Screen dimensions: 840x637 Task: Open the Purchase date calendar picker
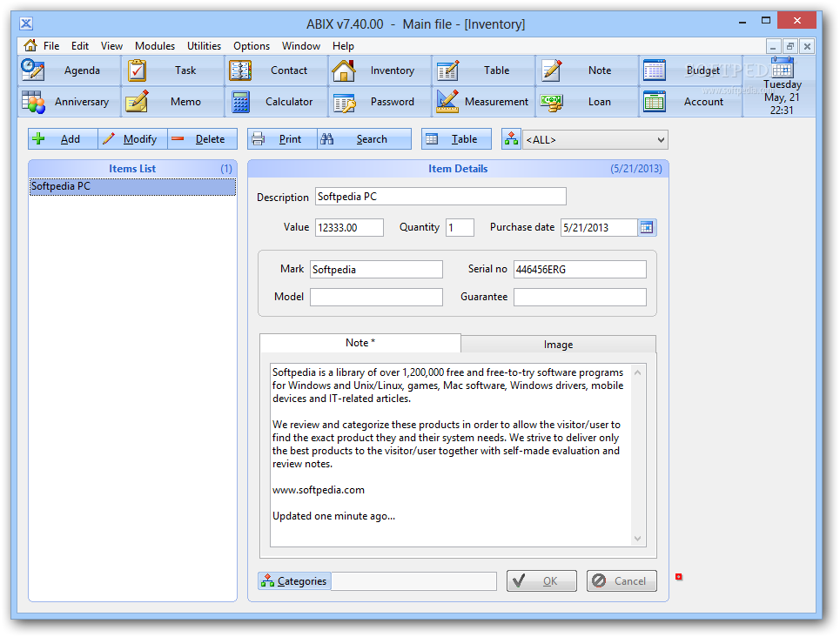point(647,228)
